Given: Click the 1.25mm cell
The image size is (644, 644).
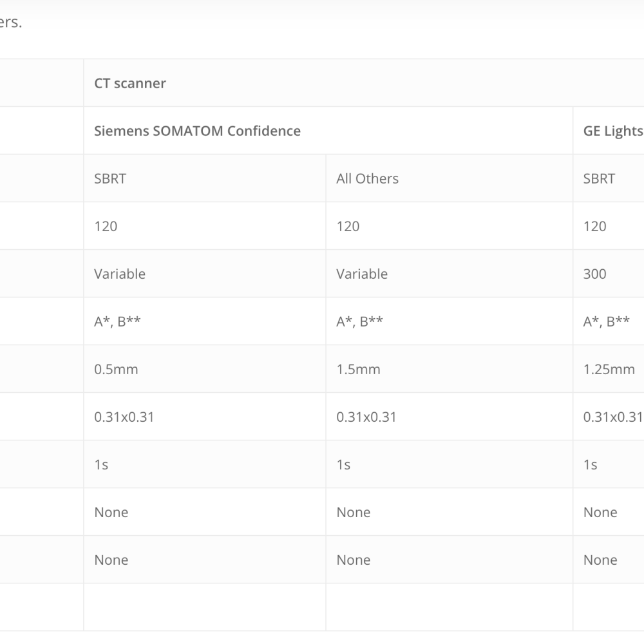Looking at the screenshot, I should coord(609,369).
